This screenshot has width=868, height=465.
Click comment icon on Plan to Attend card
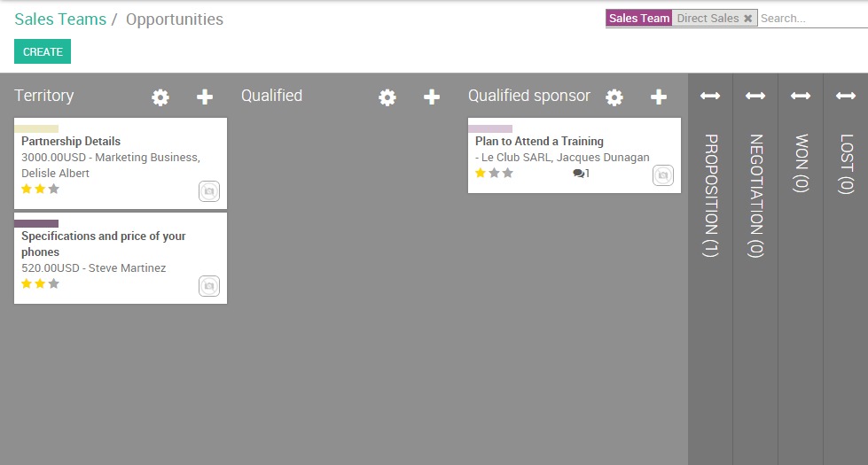coord(579,174)
